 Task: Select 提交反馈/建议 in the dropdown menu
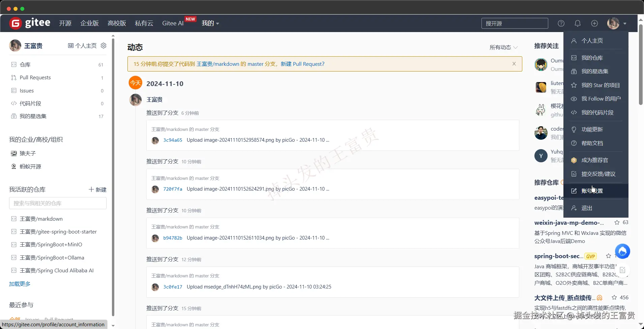tap(596, 174)
